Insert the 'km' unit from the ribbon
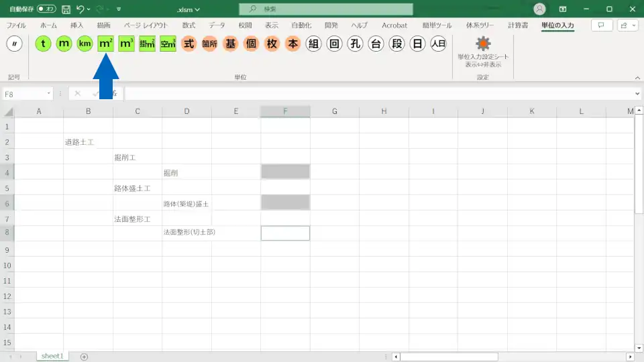This screenshot has height=362, width=644. click(85, 44)
